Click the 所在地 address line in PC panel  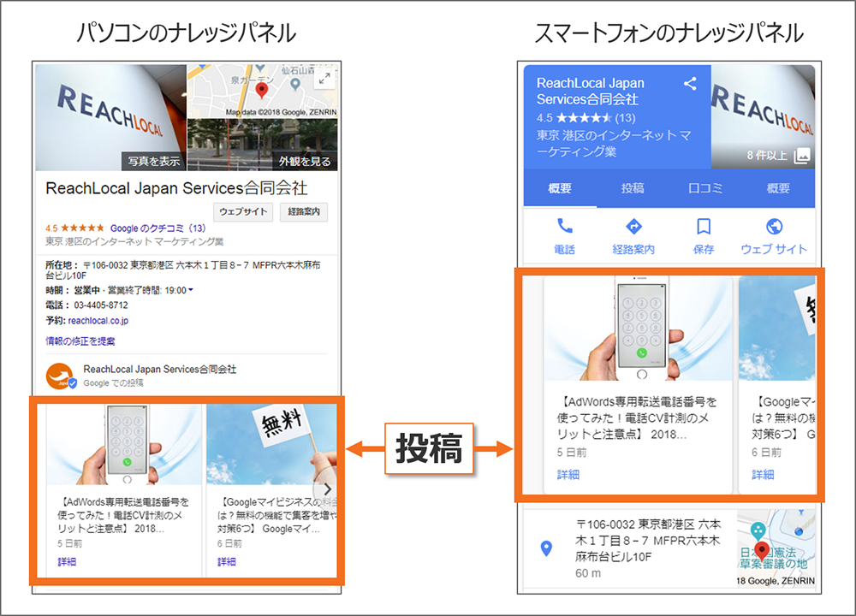tap(183, 270)
